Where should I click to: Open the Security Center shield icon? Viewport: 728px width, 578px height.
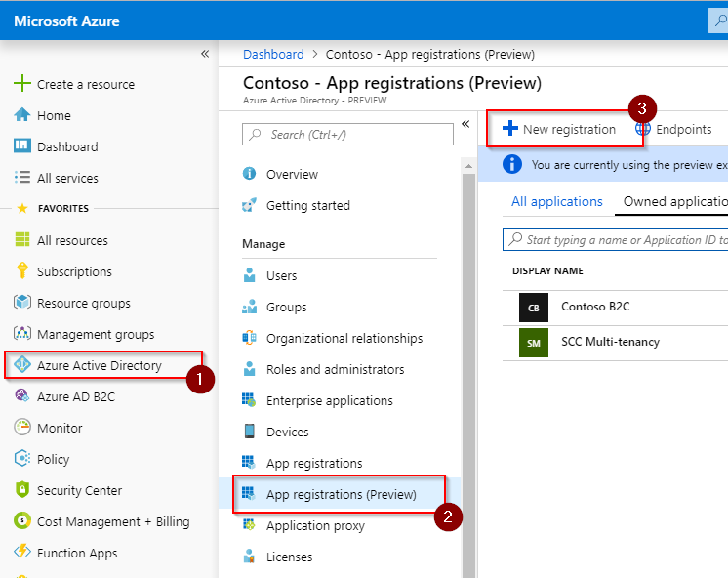[x=22, y=490]
